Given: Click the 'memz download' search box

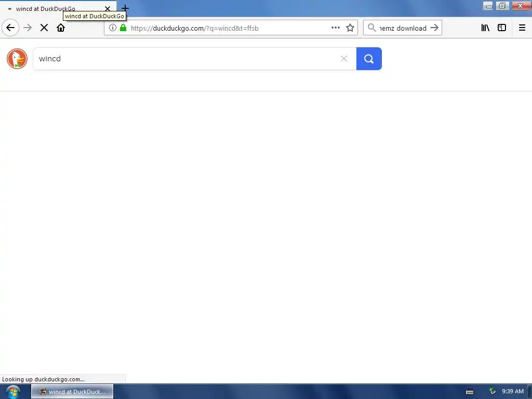Looking at the screenshot, I should click(x=403, y=28).
